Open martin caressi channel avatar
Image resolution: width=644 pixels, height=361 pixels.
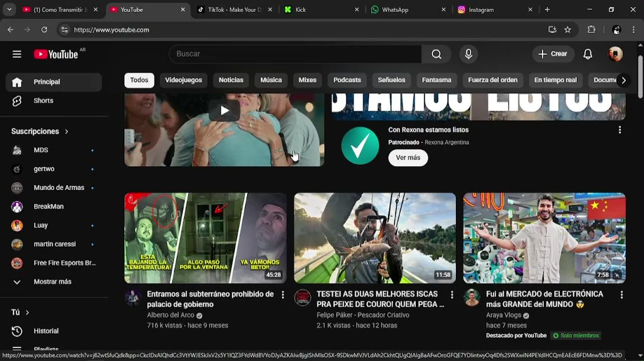click(17, 244)
